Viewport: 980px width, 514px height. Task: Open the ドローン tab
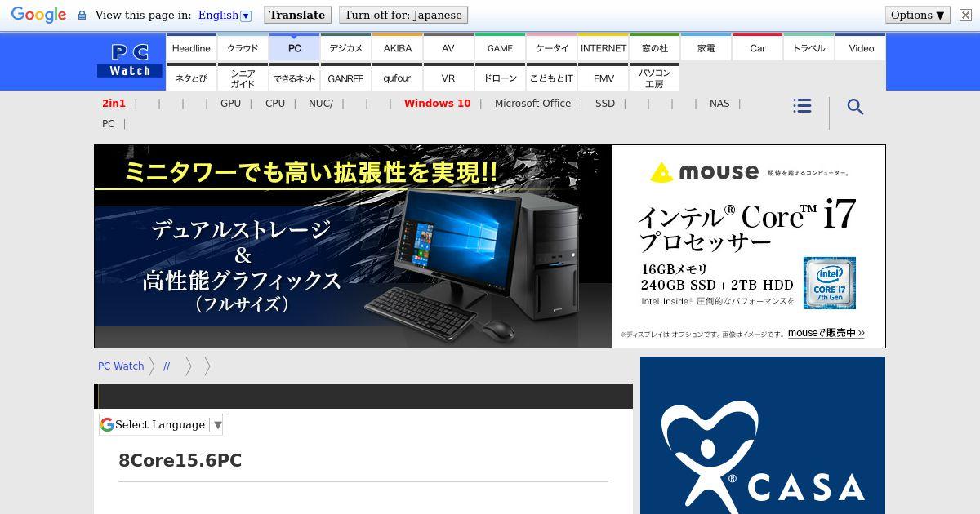tap(500, 78)
